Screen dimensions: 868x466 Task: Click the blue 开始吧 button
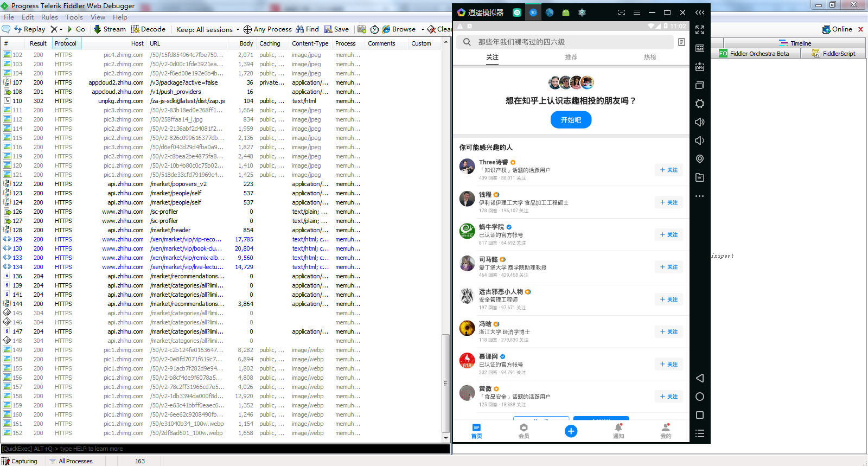571,120
